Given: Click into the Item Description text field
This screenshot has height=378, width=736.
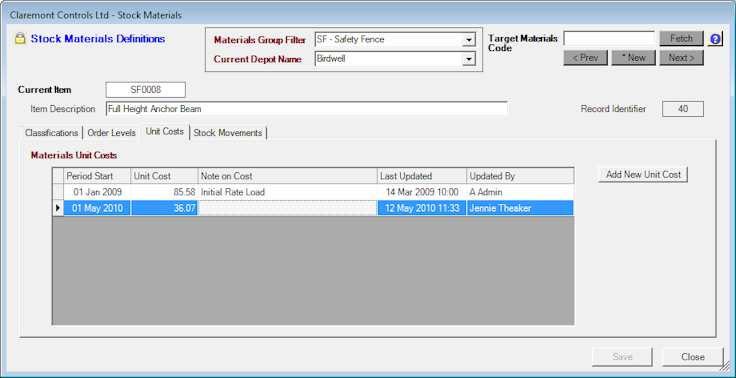Looking at the screenshot, I should tap(307, 109).
